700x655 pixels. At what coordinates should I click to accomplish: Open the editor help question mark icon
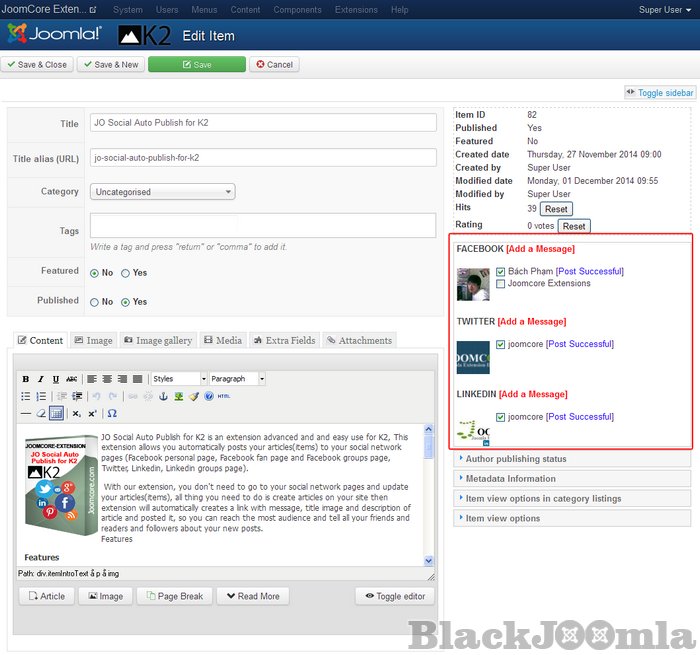click(x=209, y=396)
